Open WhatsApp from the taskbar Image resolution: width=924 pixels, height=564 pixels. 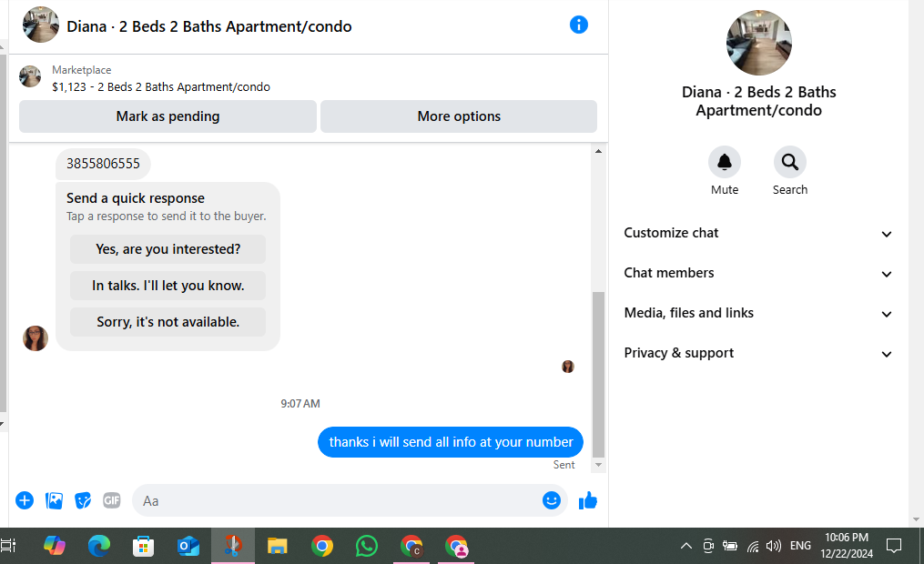point(367,547)
